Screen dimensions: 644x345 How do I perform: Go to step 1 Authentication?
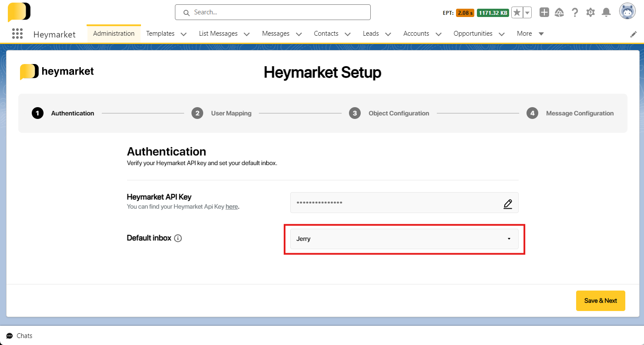coord(63,113)
